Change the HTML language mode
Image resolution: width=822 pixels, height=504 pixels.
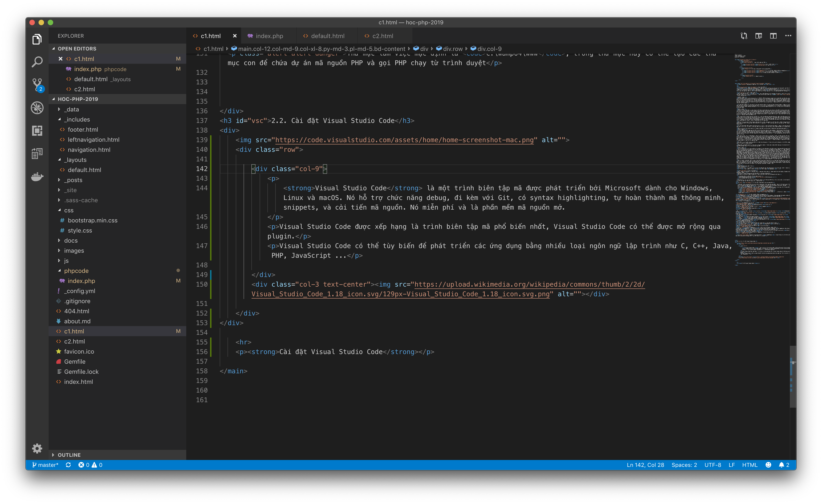point(750,465)
